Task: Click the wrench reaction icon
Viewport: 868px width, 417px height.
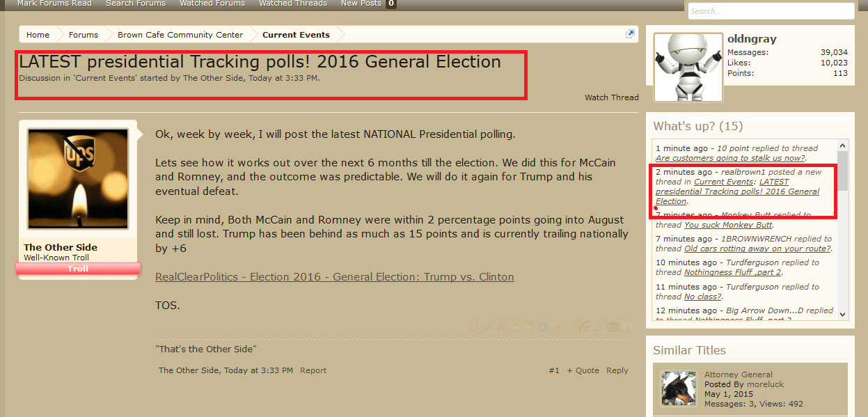Action: pyautogui.click(x=571, y=326)
